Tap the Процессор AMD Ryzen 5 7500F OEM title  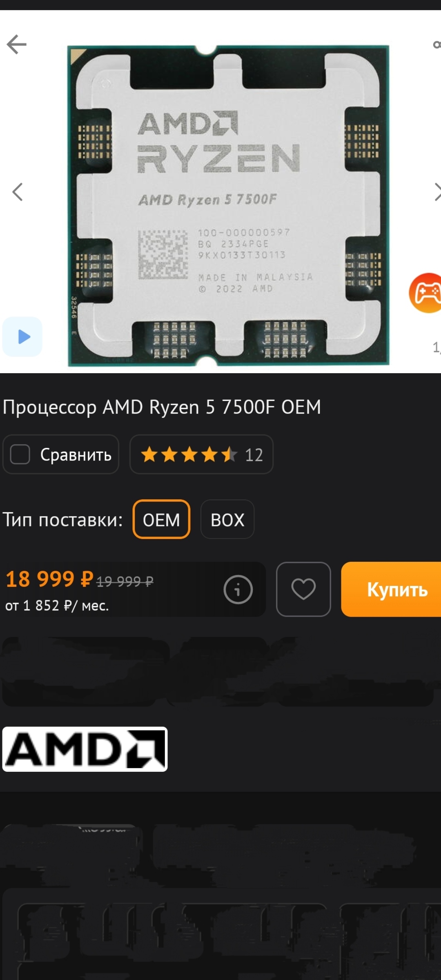(162, 407)
